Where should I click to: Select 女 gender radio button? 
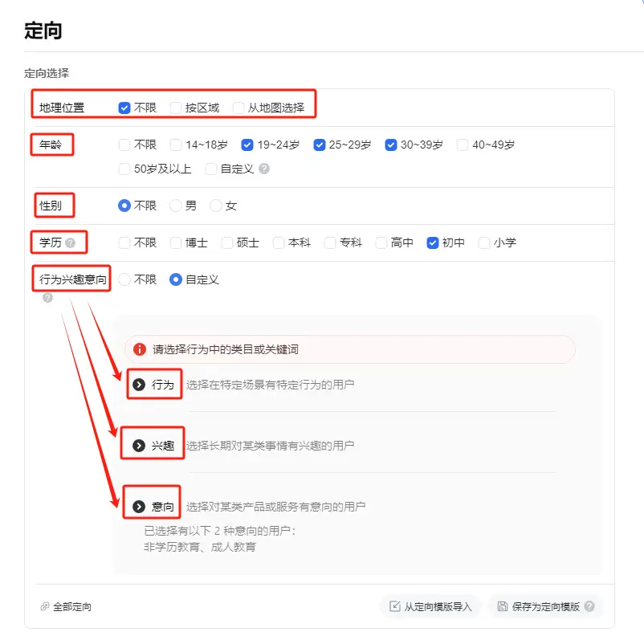216,206
